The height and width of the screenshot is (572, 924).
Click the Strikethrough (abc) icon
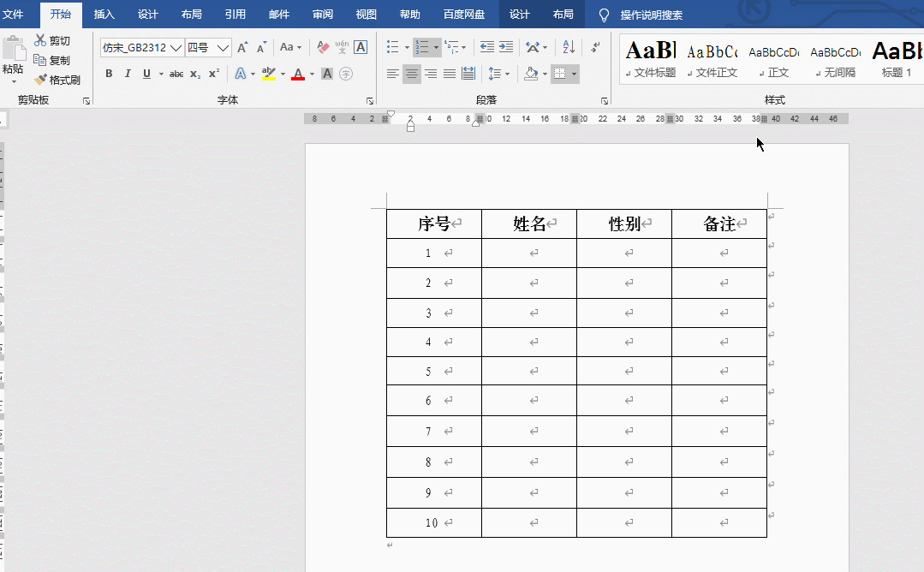pyautogui.click(x=176, y=74)
